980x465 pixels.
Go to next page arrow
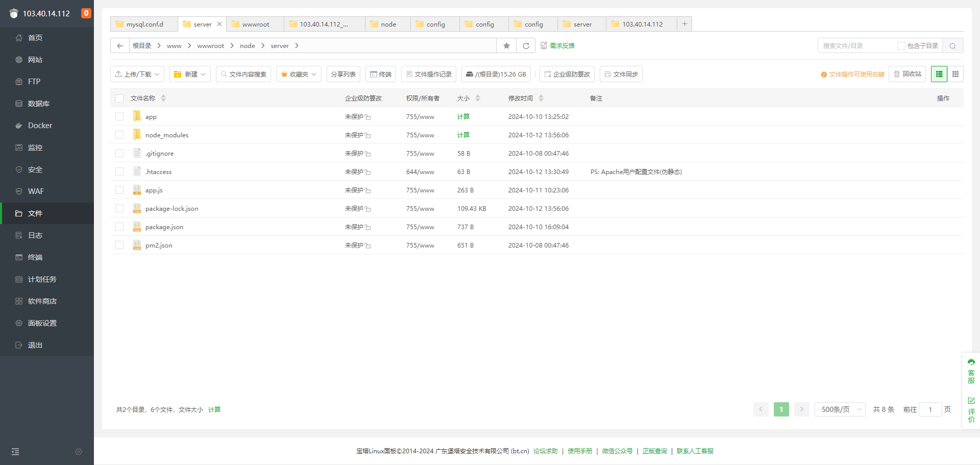point(802,409)
